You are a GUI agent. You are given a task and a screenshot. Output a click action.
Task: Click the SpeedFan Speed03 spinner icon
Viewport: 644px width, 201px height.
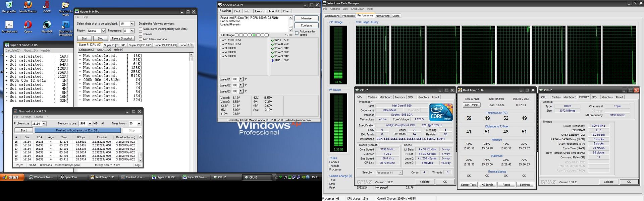tap(241, 91)
